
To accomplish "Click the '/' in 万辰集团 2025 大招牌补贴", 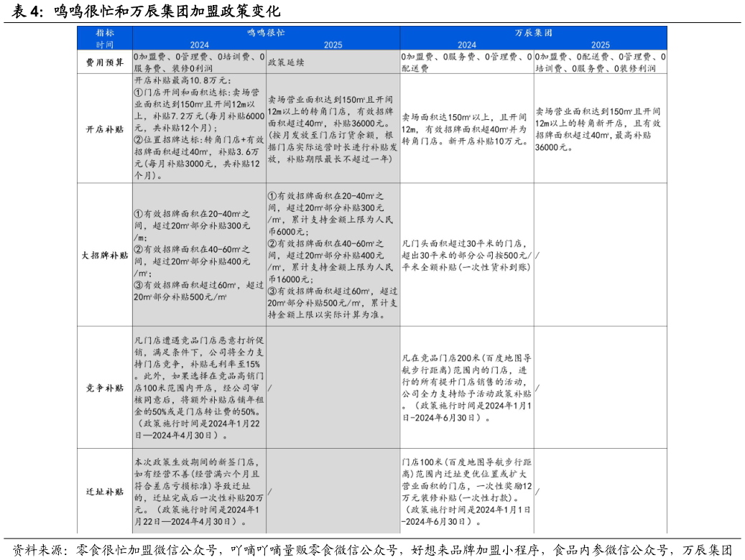I will 537,255.
